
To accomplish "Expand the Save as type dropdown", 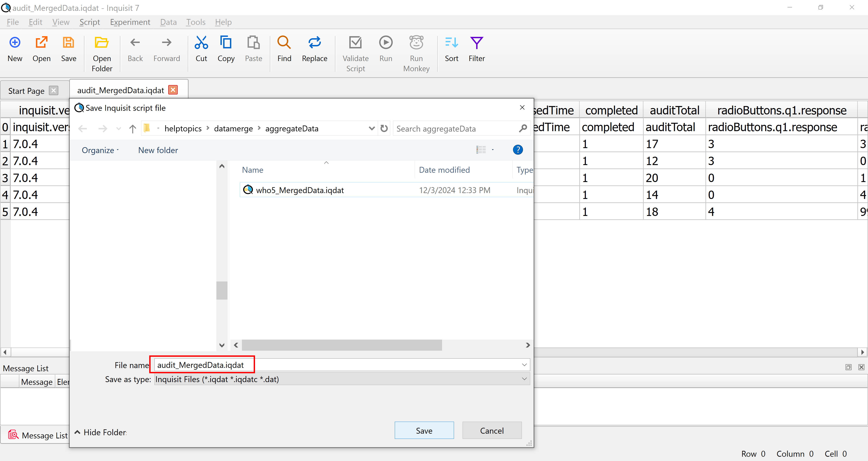I will [x=524, y=379].
